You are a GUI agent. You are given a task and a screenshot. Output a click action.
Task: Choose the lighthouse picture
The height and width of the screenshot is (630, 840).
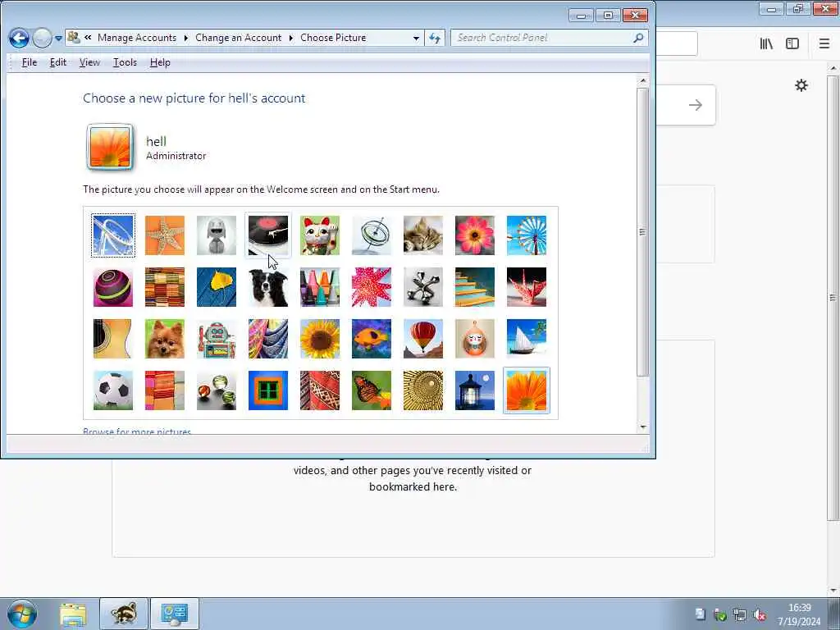point(475,390)
